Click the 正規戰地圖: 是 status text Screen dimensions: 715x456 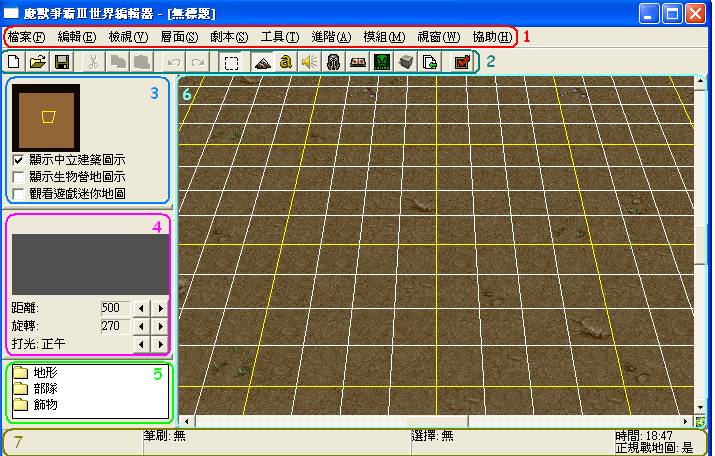pyautogui.click(x=654, y=448)
